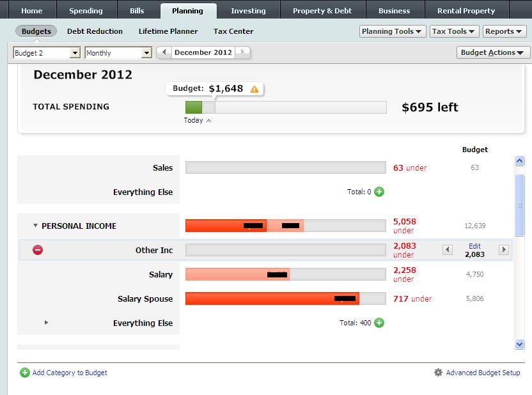The width and height of the screenshot is (532, 395).
Task: Select the Salary Spouse category row
Action: tap(145, 298)
